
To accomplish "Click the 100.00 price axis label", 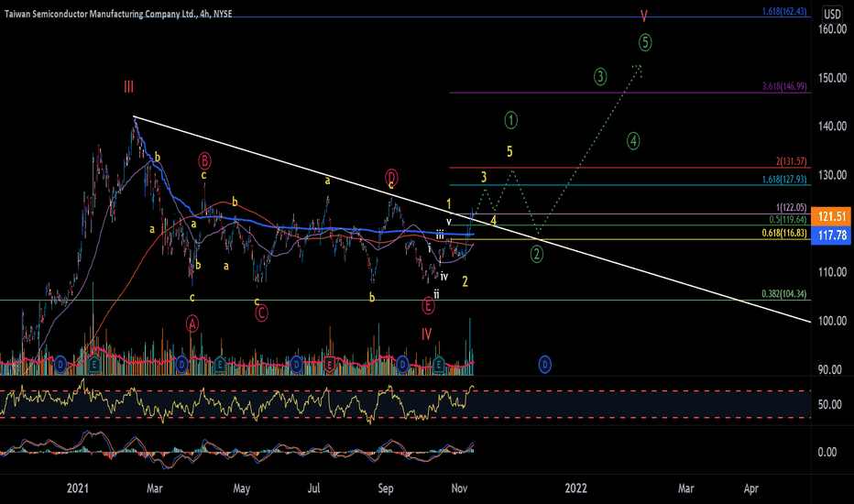I will [x=832, y=321].
